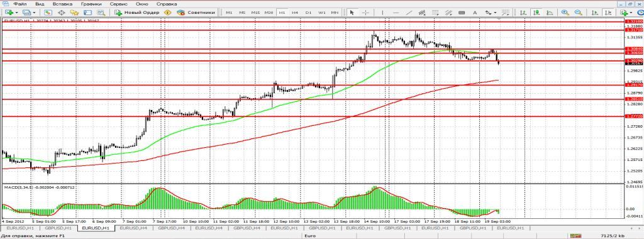Click the 1.28510 red price level label
The height and width of the screenshot is (239, 644).
(x=633, y=99)
